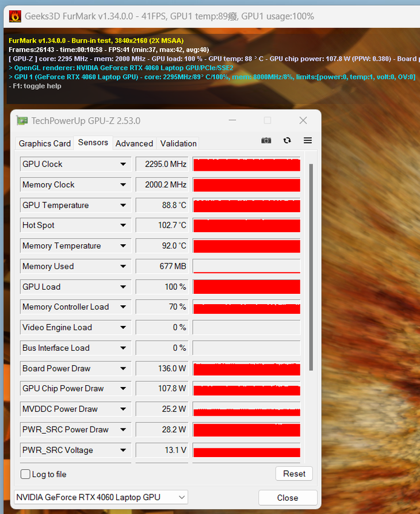Click the GPU Chip Power Draw graph
420x514 pixels.
[x=246, y=389]
